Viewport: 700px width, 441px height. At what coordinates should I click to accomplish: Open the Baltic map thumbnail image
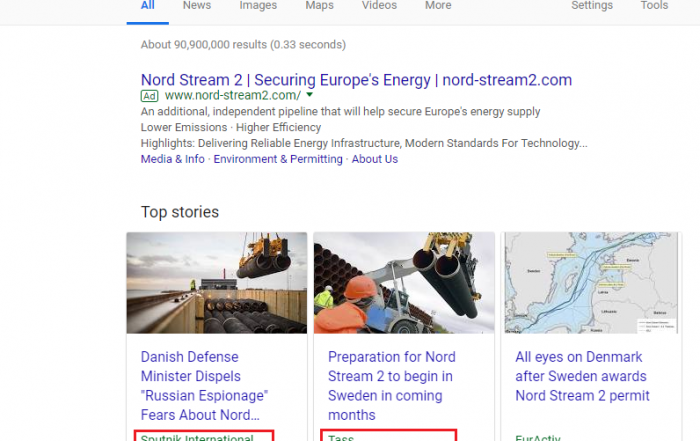[591, 283]
